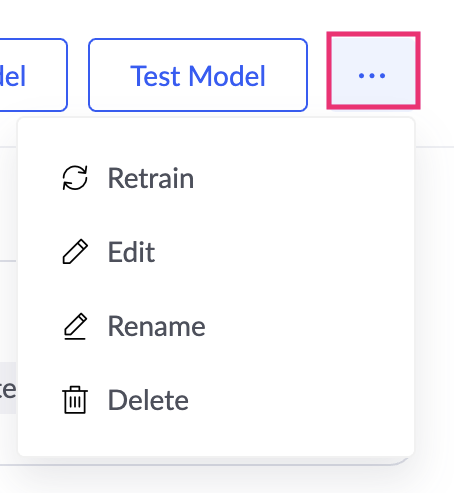The image size is (454, 493).
Task: Click the three-dots ellipsis icon
Action: pyautogui.click(x=372, y=76)
